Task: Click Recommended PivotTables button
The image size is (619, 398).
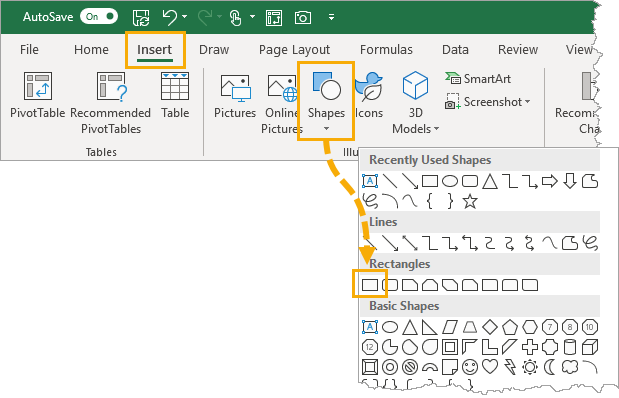Action: [111, 103]
